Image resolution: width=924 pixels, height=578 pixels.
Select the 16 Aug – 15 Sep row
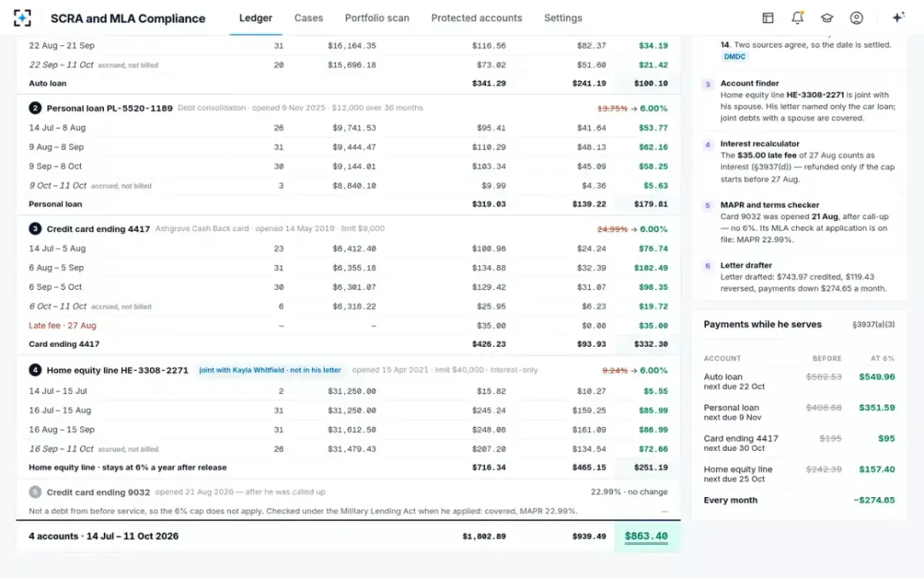pyautogui.click(x=349, y=429)
